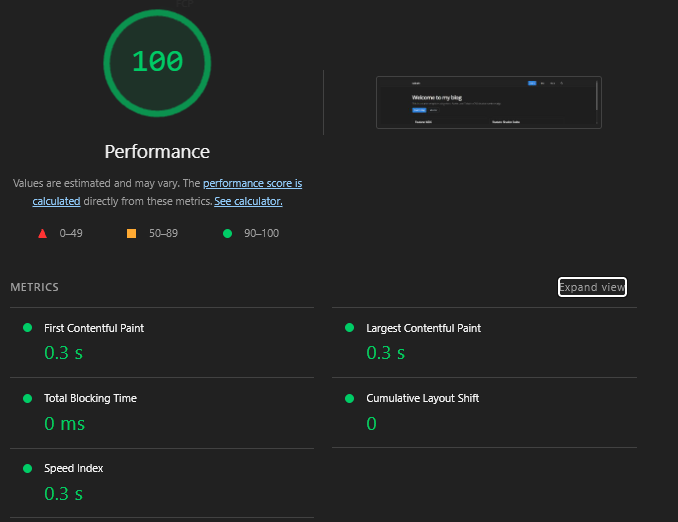Select the Cumulative Layout Shift metric label
The width and height of the screenshot is (678, 522).
pyautogui.click(x=422, y=398)
